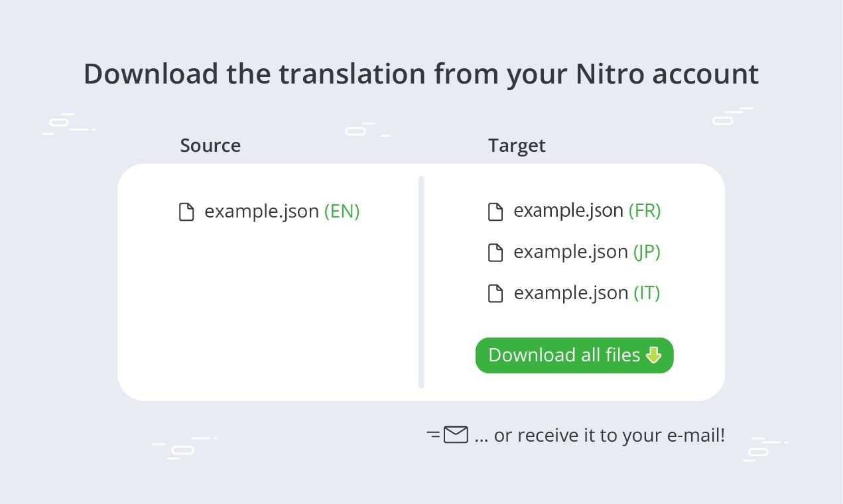
Task: Click the Source column heading
Action: pos(210,146)
